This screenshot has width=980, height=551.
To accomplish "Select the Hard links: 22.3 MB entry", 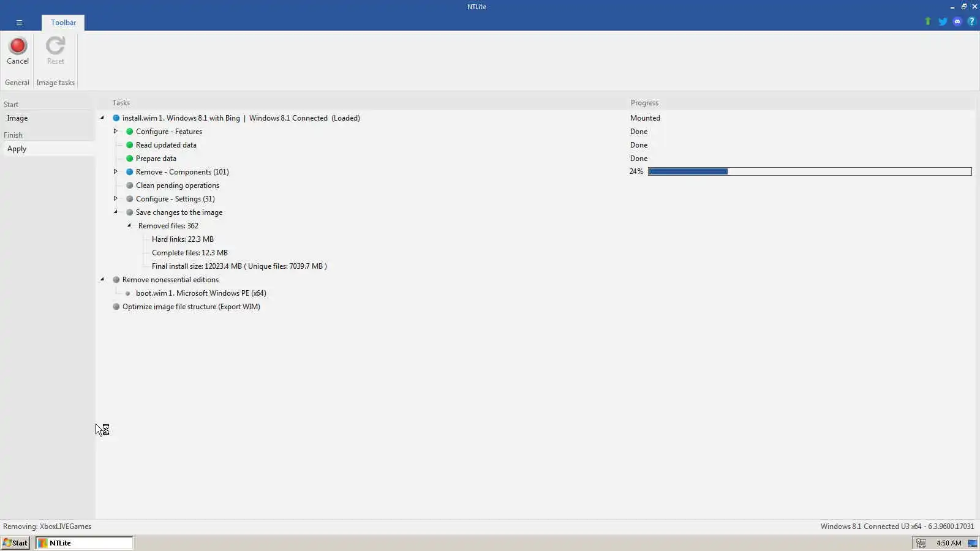I will click(x=183, y=239).
